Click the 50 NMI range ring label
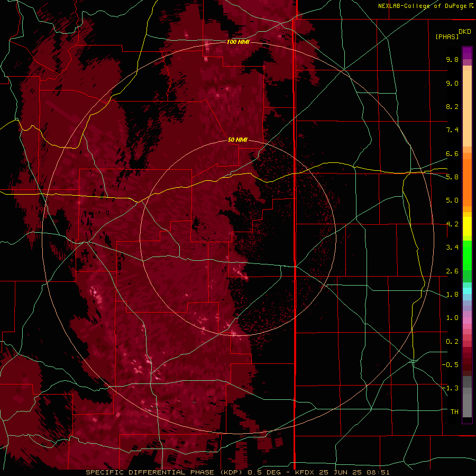Image resolution: width=476 pixels, height=476 pixels. (x=237, y=140)
